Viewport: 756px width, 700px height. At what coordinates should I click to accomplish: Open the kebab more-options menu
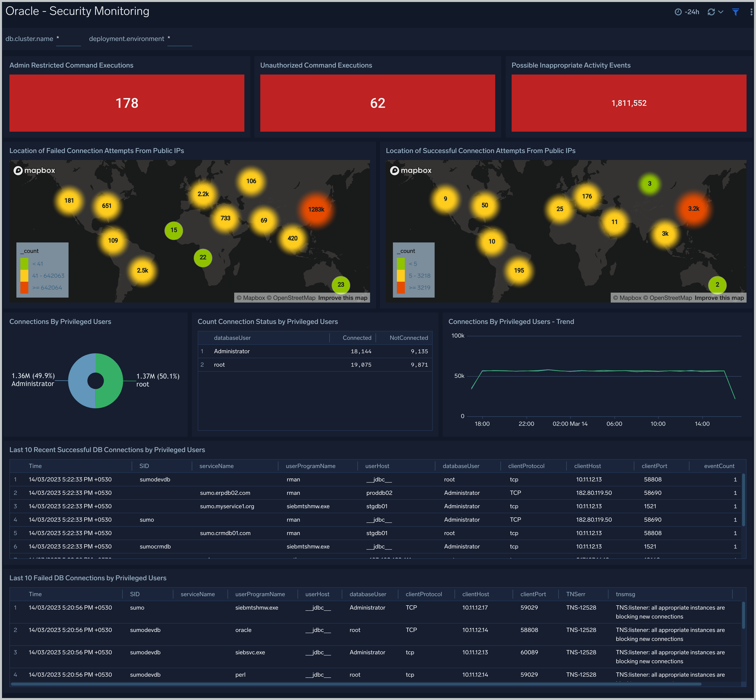(751, 12)
